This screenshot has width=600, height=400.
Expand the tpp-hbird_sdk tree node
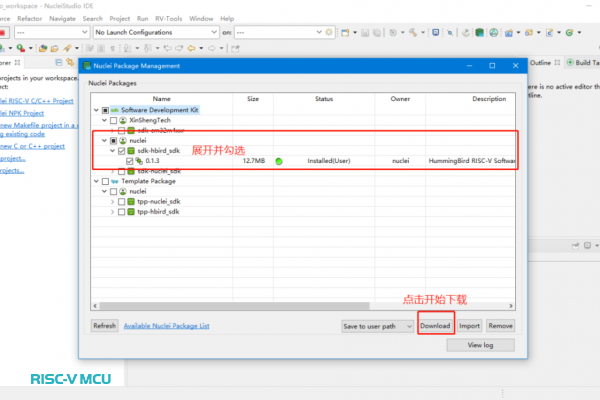point(112,212)
